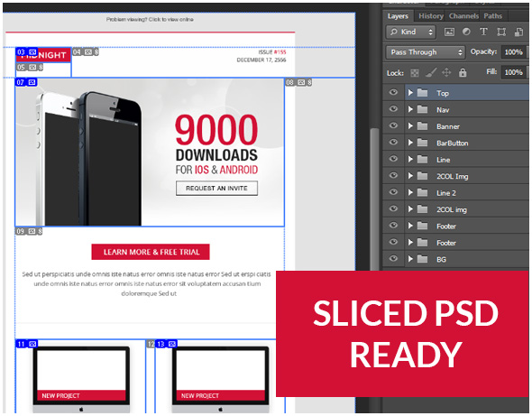The image size is (532, 416).
Task: Click slice 07 badge on the banner
Action: 26,82
